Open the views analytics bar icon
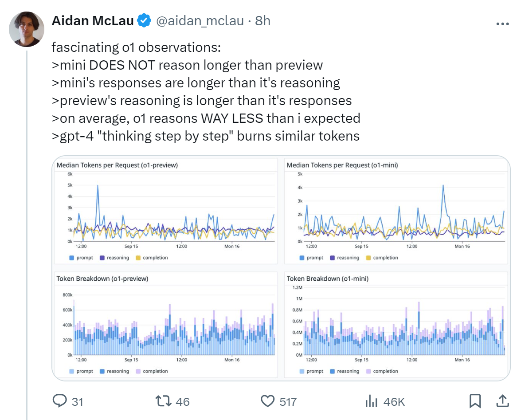Screen dimensions: 521x420 (x=371, y=401)
